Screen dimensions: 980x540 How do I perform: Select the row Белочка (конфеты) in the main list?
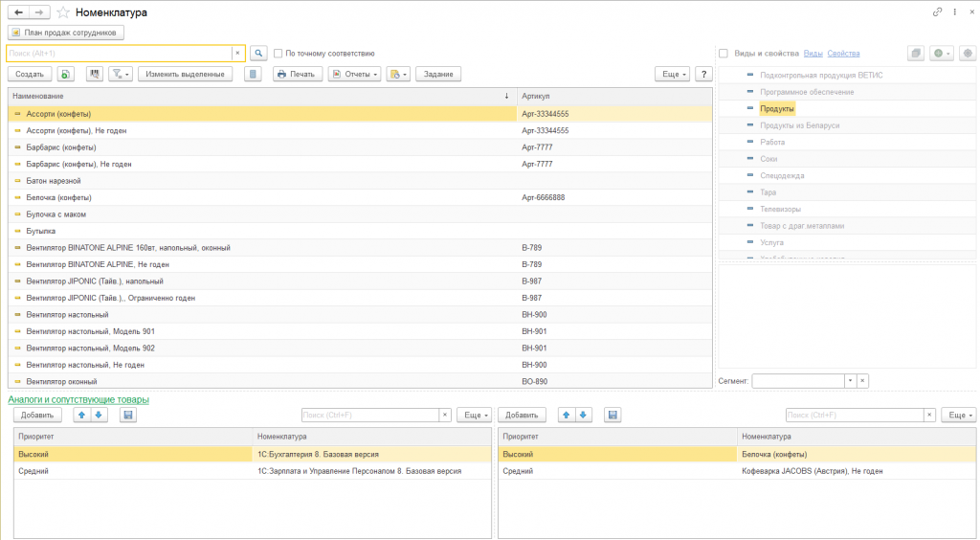[360, 197]
